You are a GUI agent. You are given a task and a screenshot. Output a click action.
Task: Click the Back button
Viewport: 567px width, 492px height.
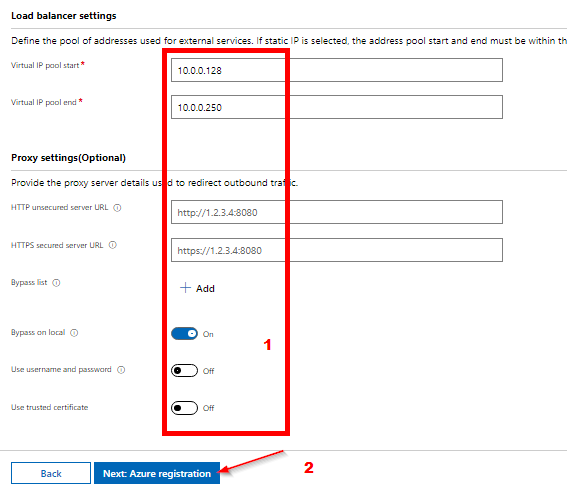click(51, 473)
